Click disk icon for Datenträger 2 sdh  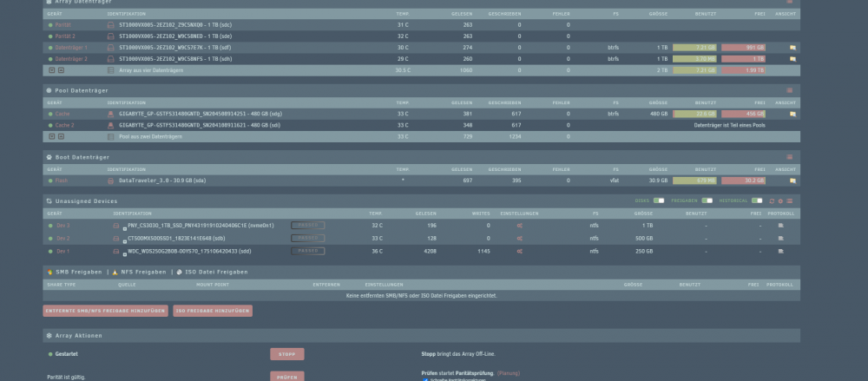click(x=110, y=59)
